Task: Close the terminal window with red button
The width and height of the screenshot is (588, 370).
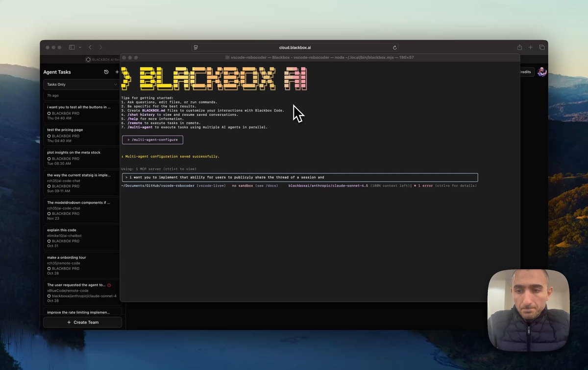Action: coord(124,57)
